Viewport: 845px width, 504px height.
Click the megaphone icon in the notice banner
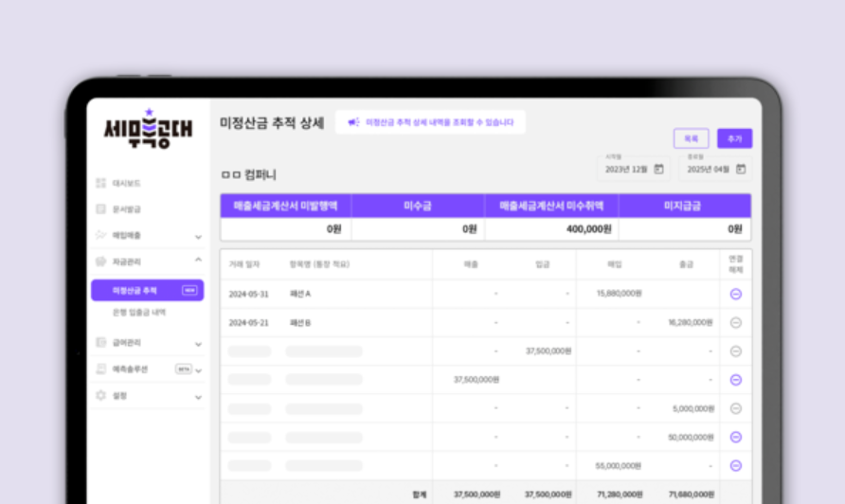[353, 122]
